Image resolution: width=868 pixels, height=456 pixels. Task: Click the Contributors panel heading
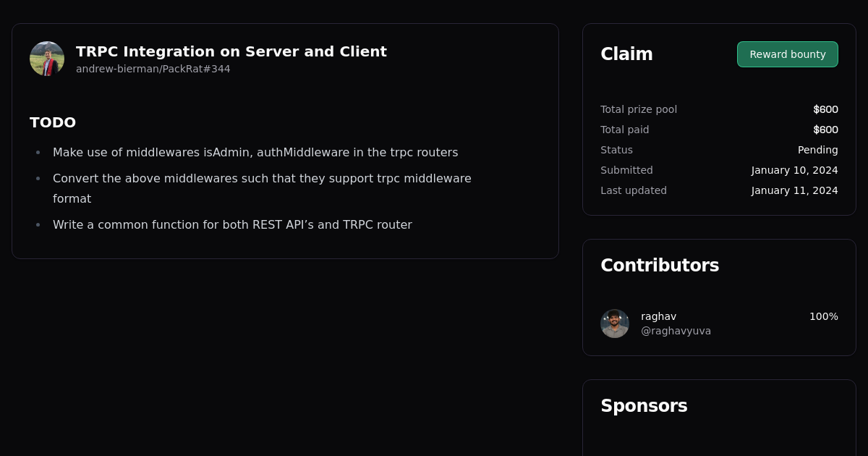tap(660, 265)
